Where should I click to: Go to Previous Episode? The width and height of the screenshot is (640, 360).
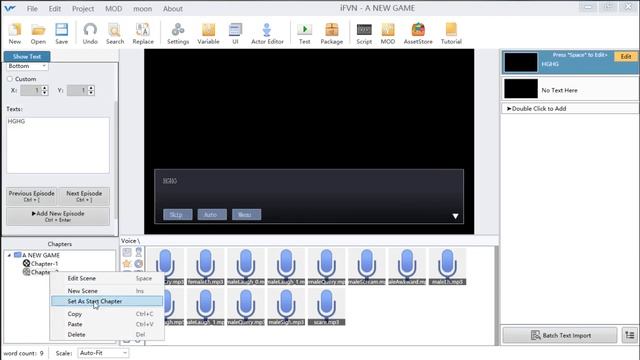coord(31,196)
